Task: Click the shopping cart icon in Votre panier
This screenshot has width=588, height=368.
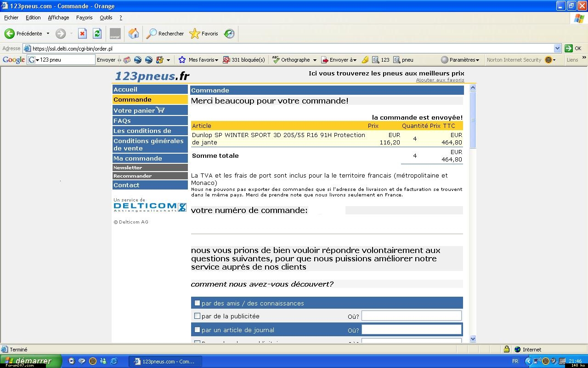Action: tap(160, 110)
